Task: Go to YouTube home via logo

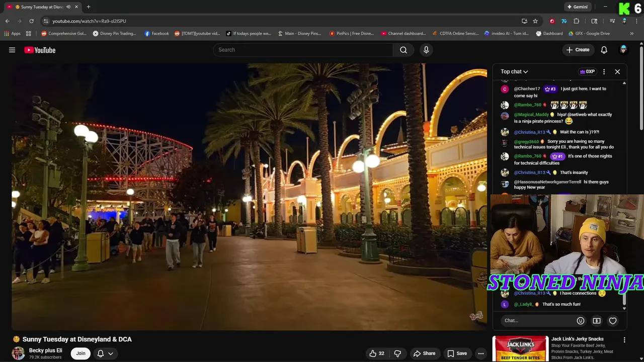Action: tap(40, 50)
